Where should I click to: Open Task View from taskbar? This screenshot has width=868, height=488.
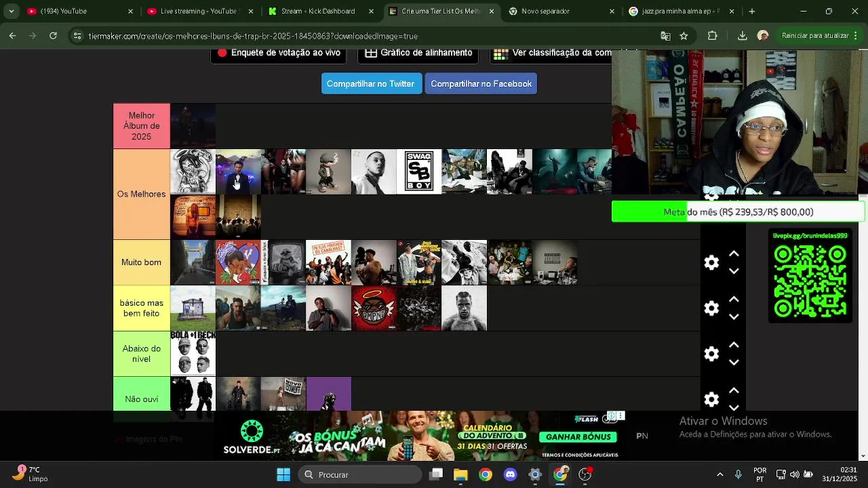(x=436, y=474)
